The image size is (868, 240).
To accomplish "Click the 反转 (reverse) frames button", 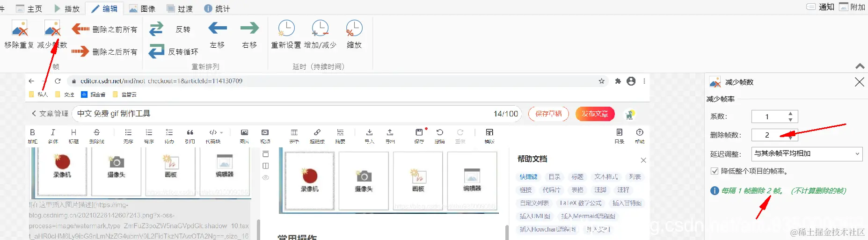I will coord(170,29).
